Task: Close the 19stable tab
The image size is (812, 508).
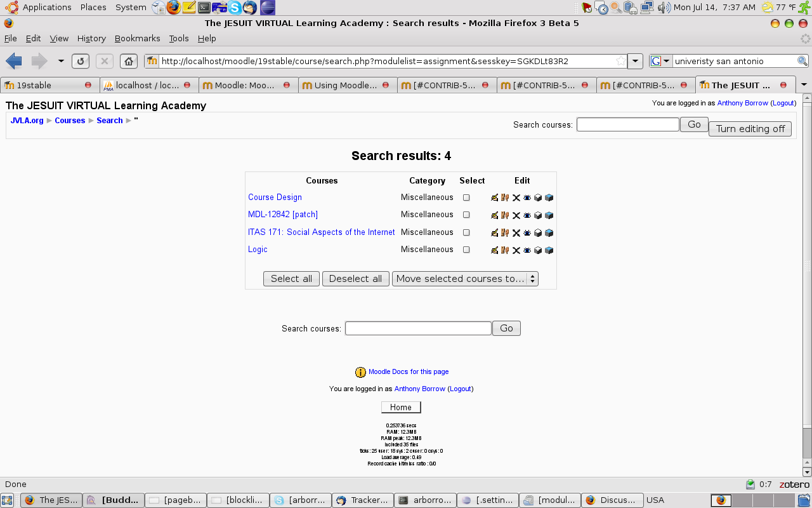Action: [88, 85]
